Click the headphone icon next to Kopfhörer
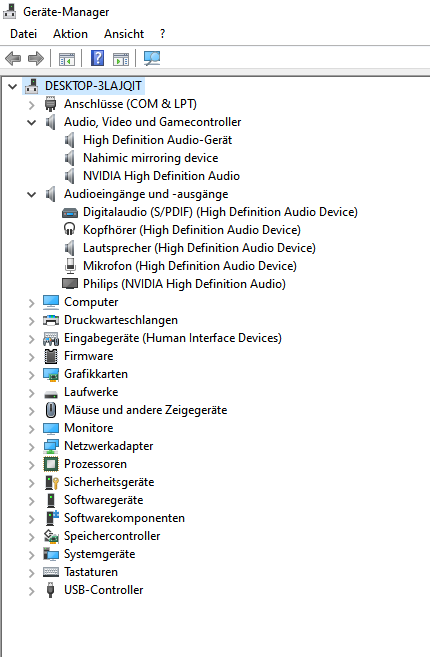Image resolution: width=430 pixels, height=657 pixels. pyautogui.click(x=70, y=230)
